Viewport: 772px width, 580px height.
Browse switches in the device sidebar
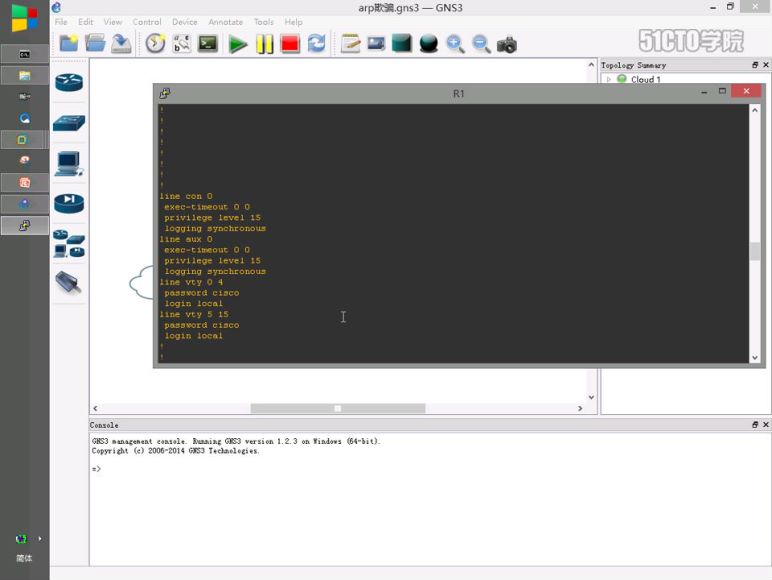coord(69,124)
